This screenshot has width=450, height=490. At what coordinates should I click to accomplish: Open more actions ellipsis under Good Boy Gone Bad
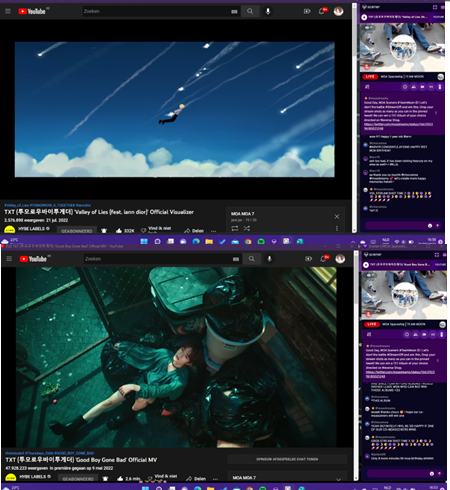point(215,479)
